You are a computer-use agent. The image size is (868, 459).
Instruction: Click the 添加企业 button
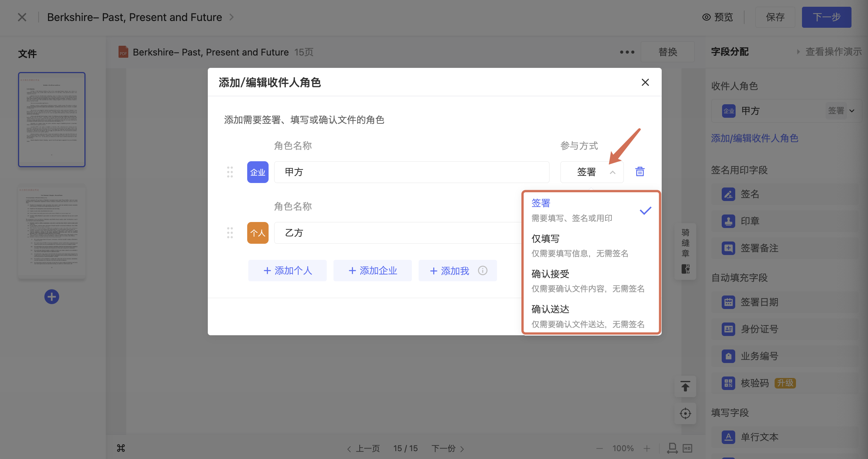372,270
